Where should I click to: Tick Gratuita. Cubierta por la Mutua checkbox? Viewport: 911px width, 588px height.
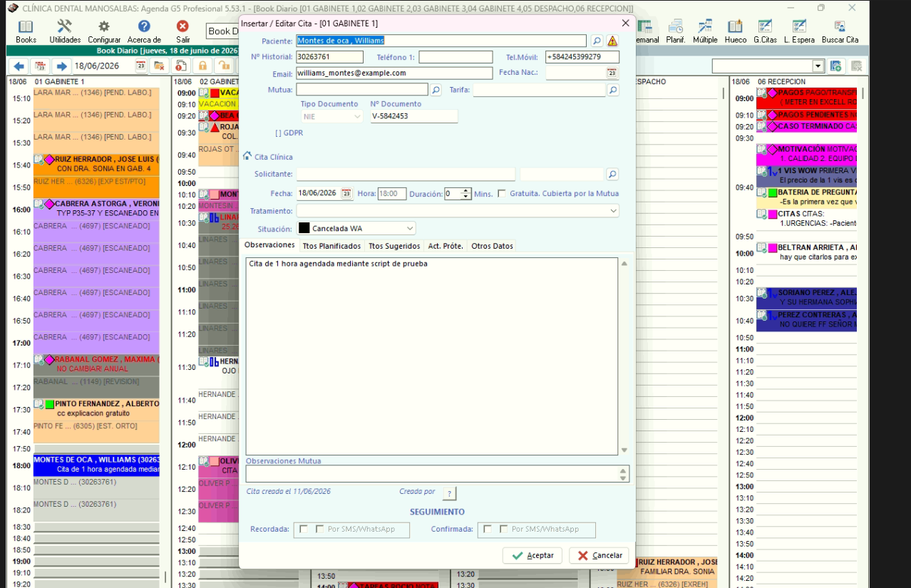tap(502, 193)
